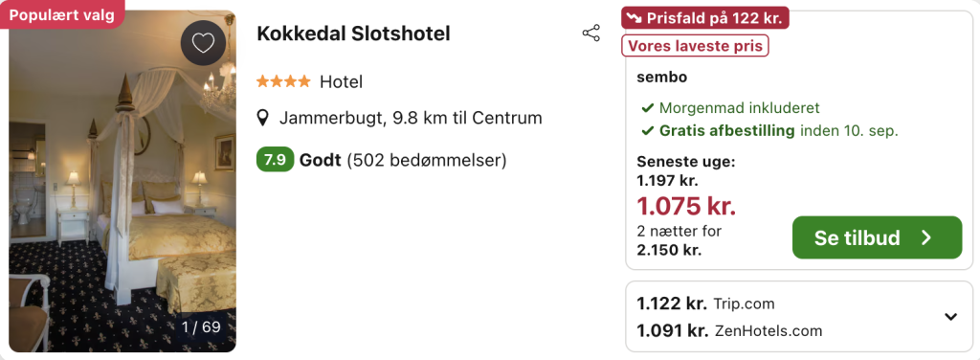Click the location pin icon
Viewport: 980px width, 360px height.
(x=263, y=118)
